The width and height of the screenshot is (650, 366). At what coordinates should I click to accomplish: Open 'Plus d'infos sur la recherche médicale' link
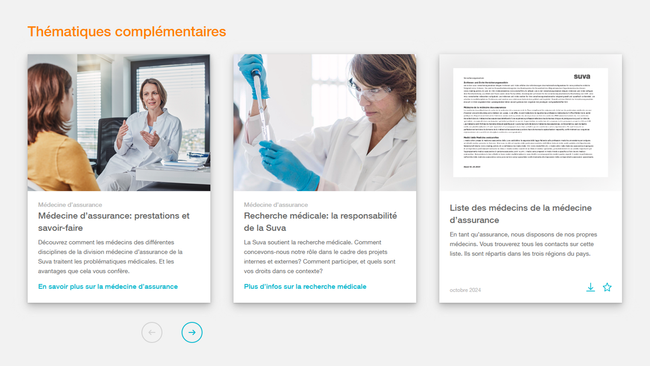click(x=305, y=286)
